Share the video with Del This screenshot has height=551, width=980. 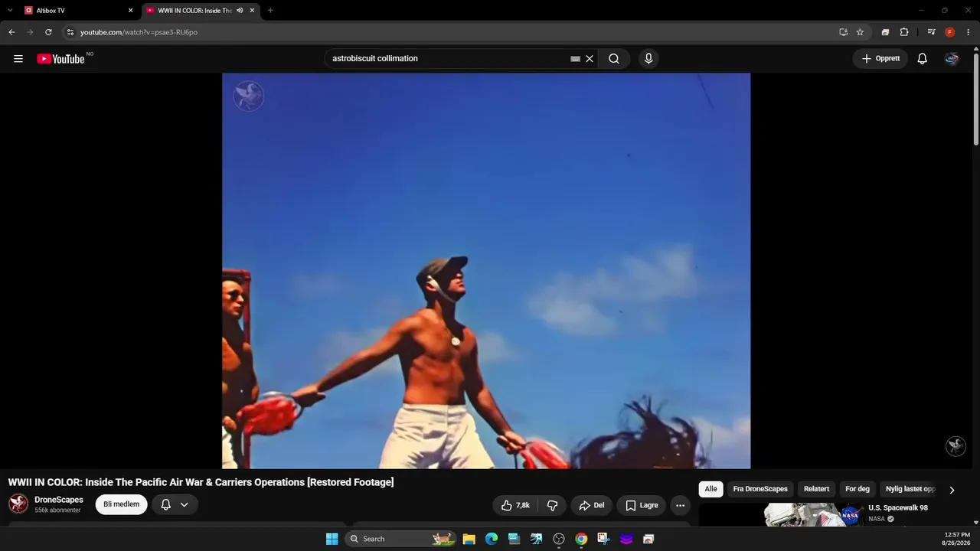tap(592, 505)
